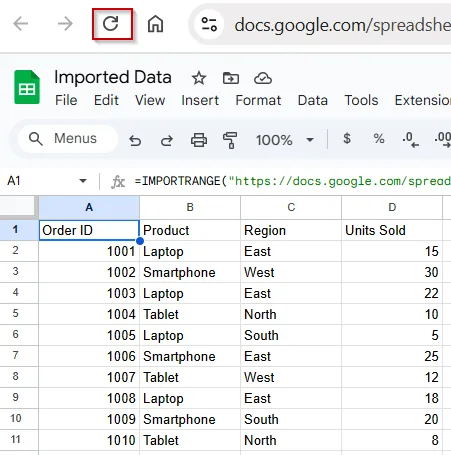
Task: Move spreadsheet using folder icon
Action: 231,78
